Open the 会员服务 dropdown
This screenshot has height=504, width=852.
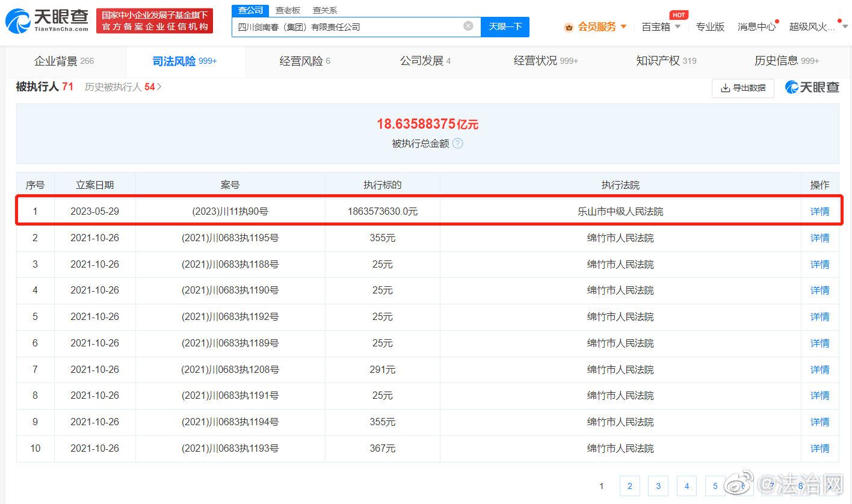pyautogui.click(x=602, y=26)
